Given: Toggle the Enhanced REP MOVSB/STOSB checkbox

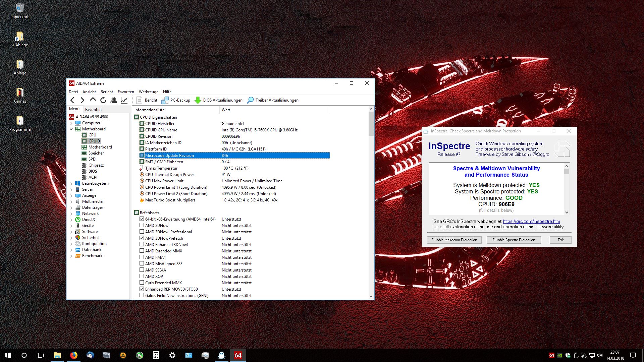Looking at the screenshot, I should tap(142, 289).
